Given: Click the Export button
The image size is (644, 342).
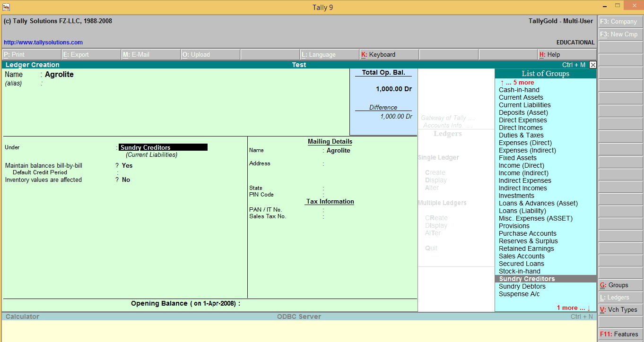Looking at the screenshot, I should pos(91,54).
